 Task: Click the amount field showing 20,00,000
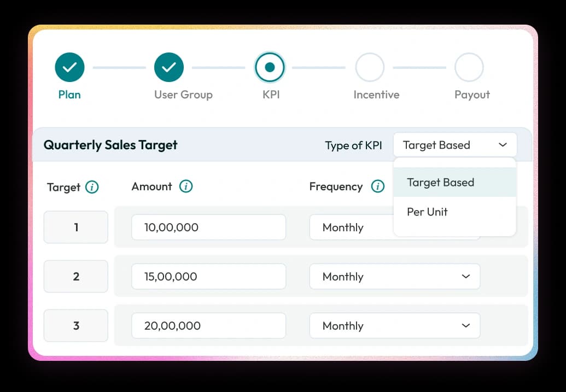(208, 326)
